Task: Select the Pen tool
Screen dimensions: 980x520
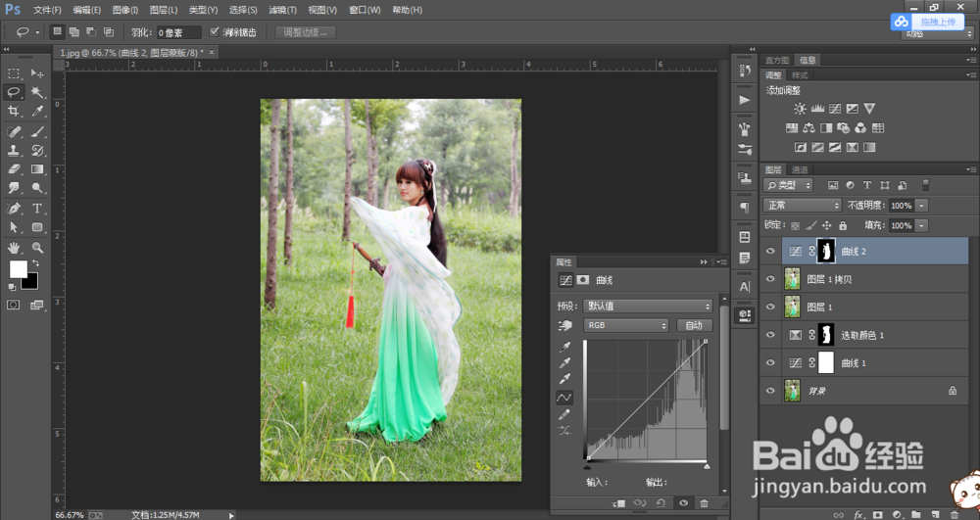Action: pyautogui.click(x=14, y=209)
